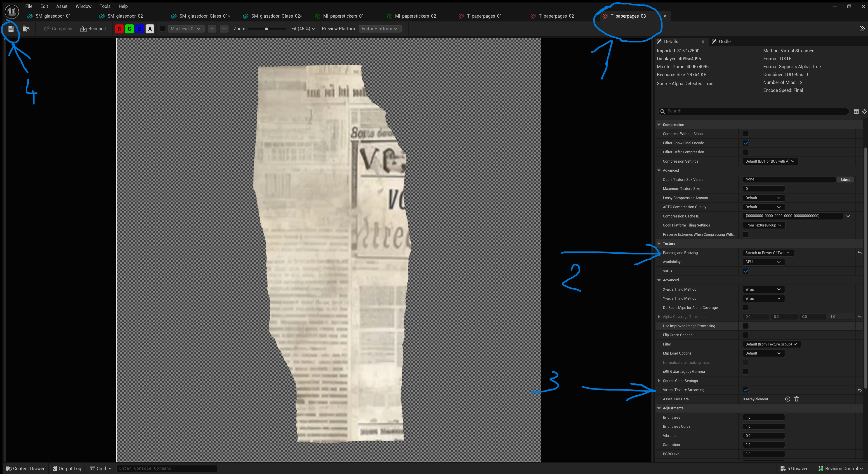Enable Virtual Texture Streaming checkbox
The width and height of the screenshot is (868, 474).
[x=746, y=390]
